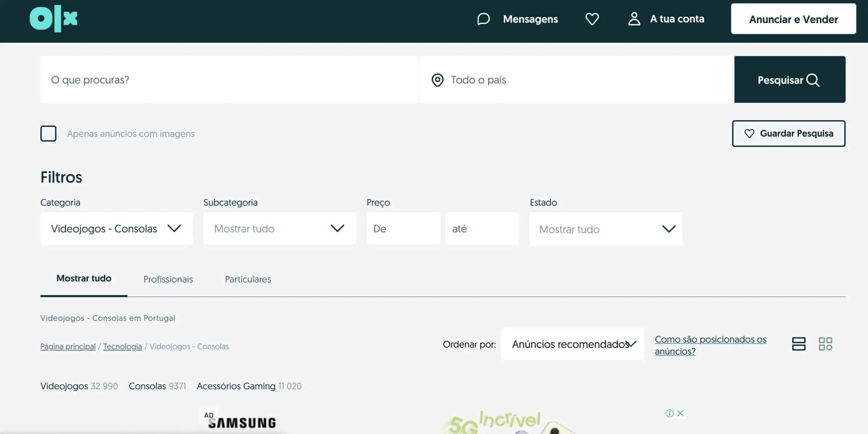The image size is (868, 434).
Task: Select the Particulares tab
Action: [248, 279]
